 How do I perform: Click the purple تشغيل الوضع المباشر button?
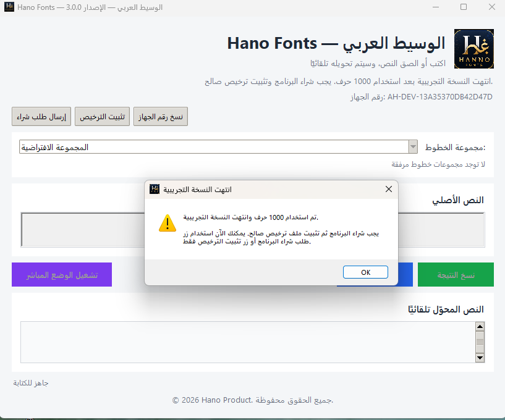pos(62,274)
